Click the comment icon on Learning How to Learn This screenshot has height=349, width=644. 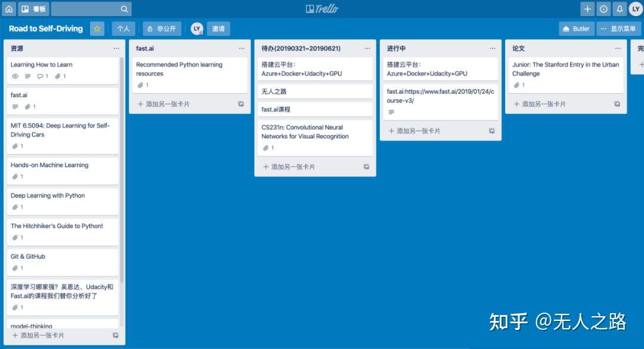41,76
